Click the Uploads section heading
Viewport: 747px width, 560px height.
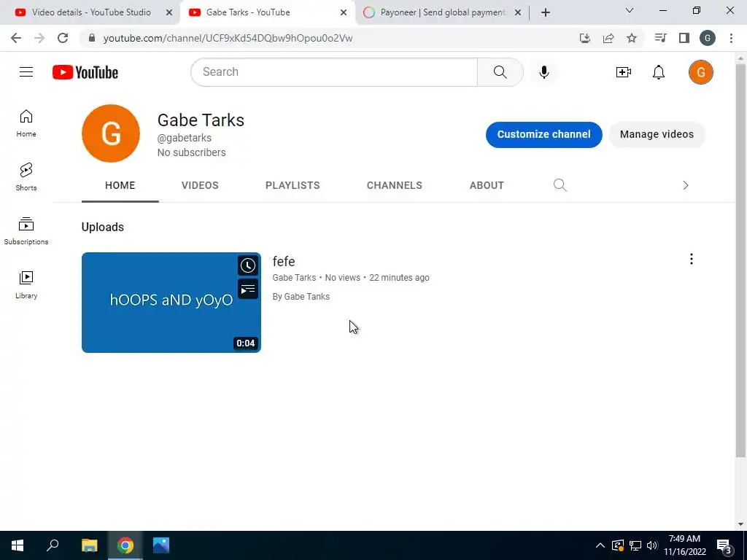[x=102, y=227]
